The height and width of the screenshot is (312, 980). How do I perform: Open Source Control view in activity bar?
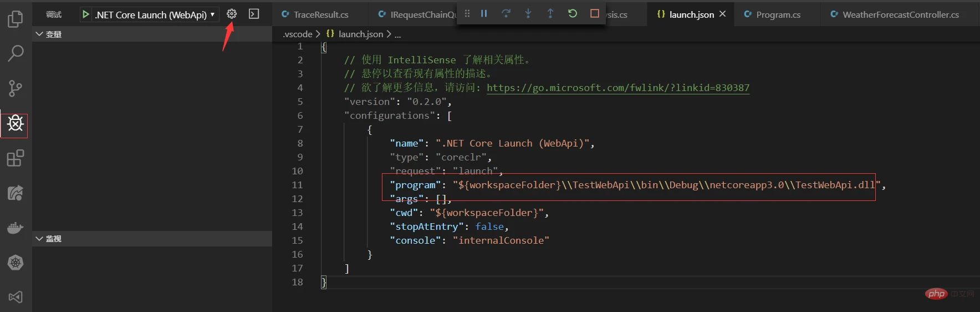click(x=15, y=88)
